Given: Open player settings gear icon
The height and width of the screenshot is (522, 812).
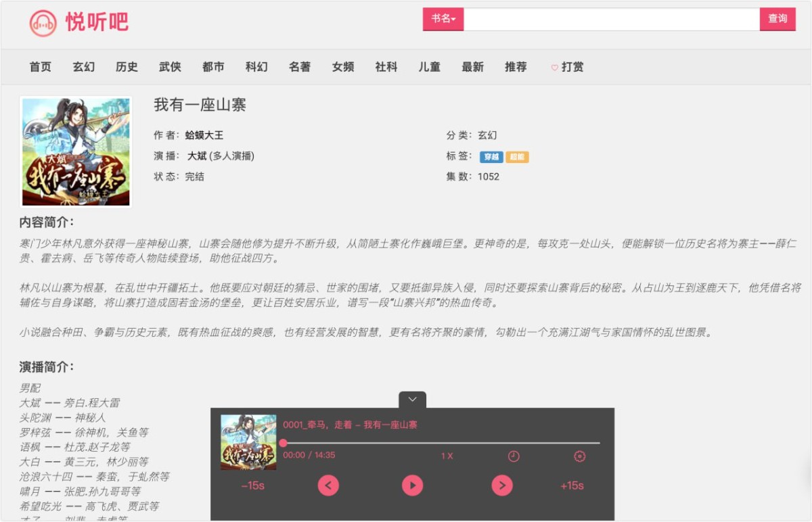Looking at the screenshot, I should 579,456.
